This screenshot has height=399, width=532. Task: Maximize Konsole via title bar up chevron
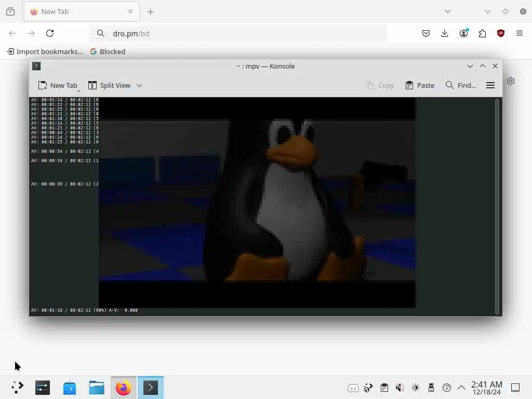coord(483,66)
